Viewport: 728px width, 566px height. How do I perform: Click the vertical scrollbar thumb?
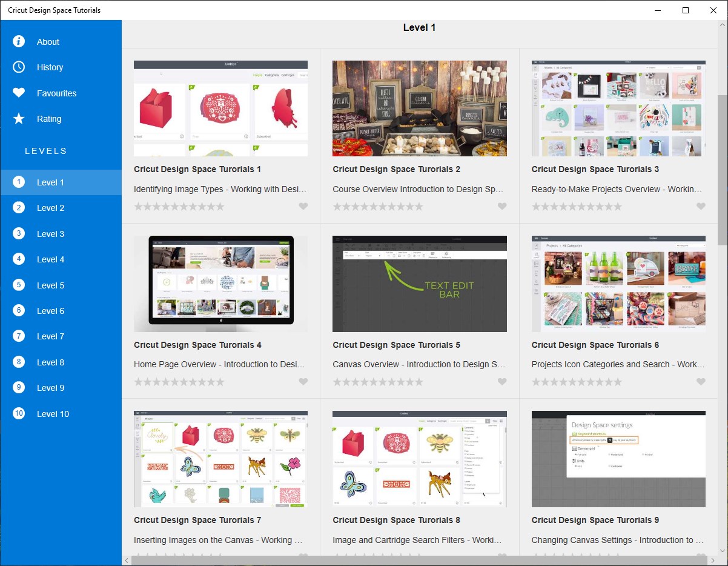coord(723,170)
